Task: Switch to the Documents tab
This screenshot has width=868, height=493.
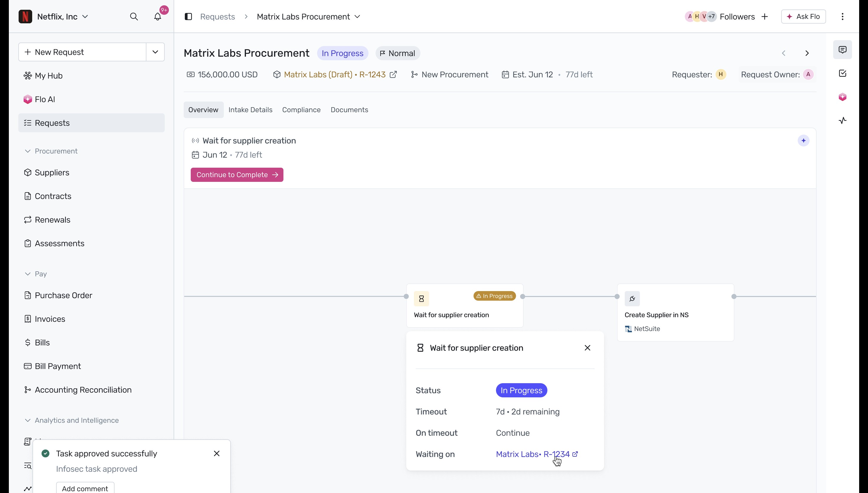Action: tap(349, 110)
